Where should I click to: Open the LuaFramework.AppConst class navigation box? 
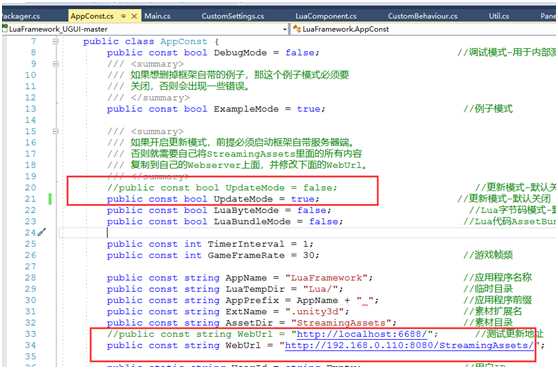[423, 29]
